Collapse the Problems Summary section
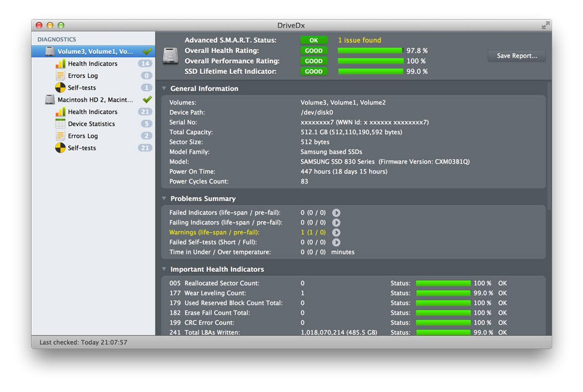 tap(164, 199)
